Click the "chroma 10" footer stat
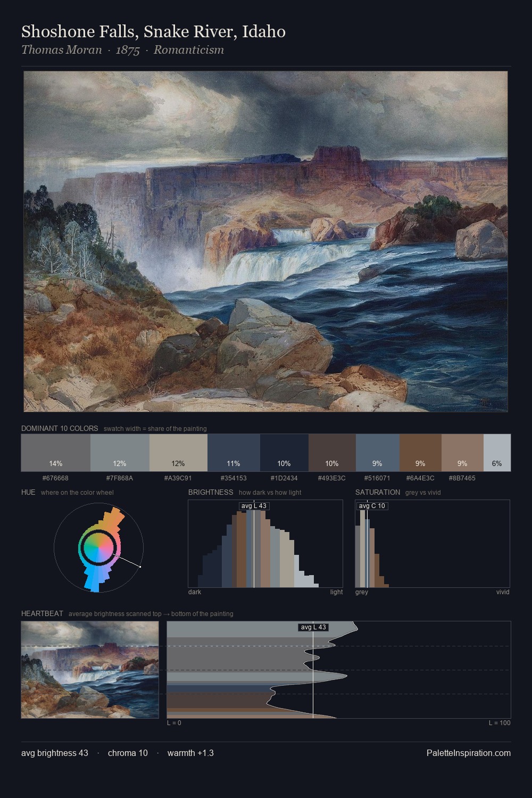The height and width of the screenshot is (798, 532). click(x=128, y=753)
